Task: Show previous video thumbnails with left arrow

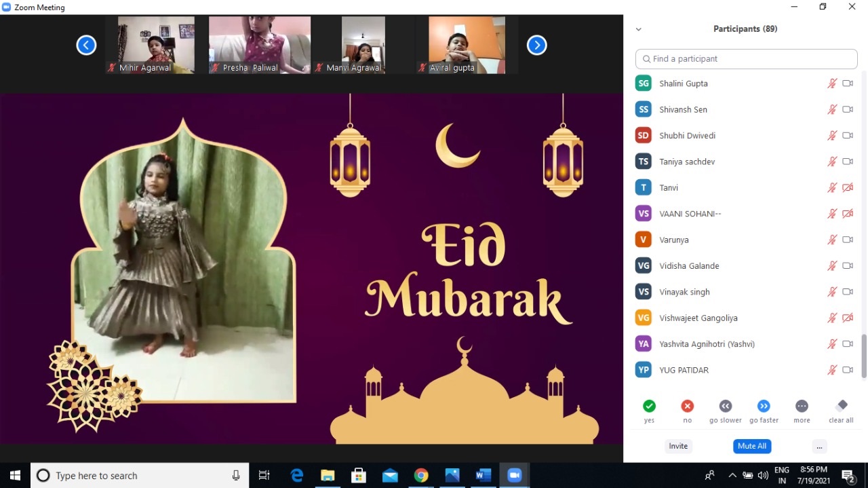Action: coord(86,45)
